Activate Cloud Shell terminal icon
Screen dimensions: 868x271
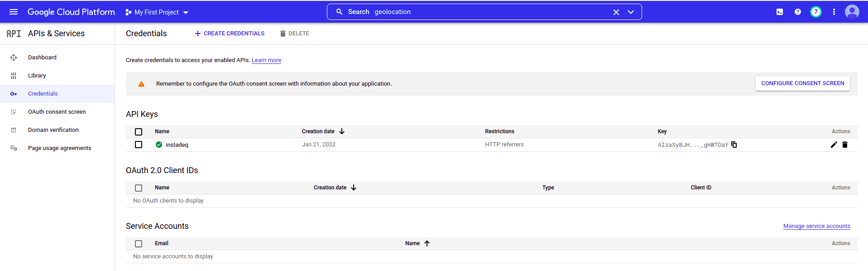(780, 12)
